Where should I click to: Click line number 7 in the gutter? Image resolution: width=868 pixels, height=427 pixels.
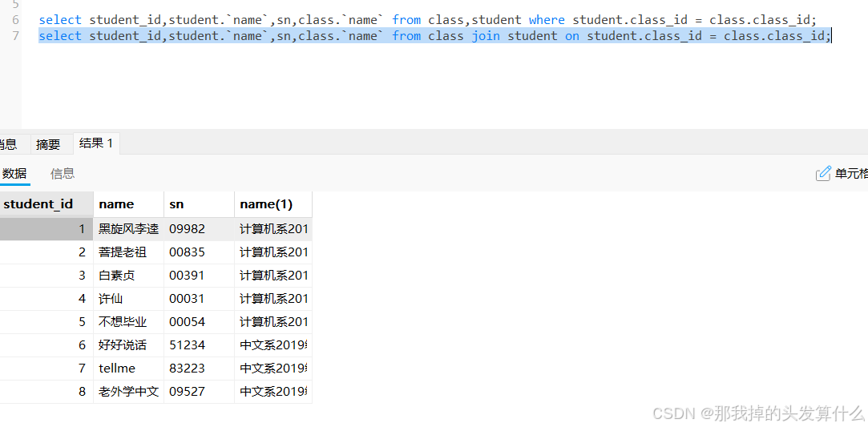click(15, 37)
